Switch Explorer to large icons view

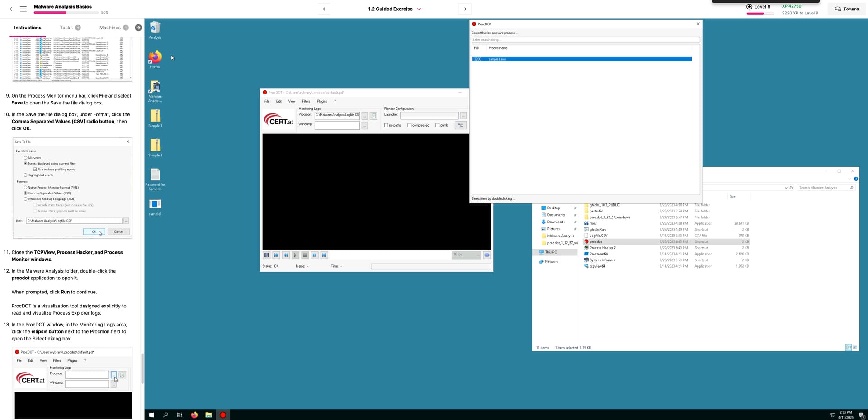[x=854, y=348]
